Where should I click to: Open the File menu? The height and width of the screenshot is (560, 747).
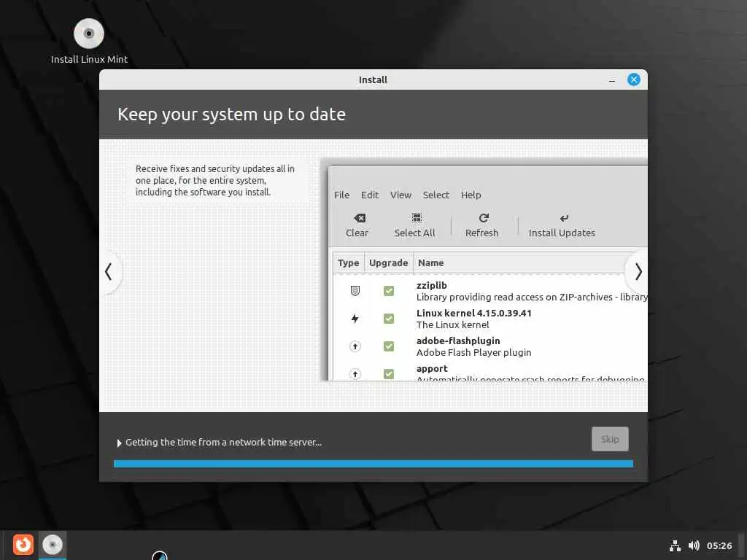[341, 195]
